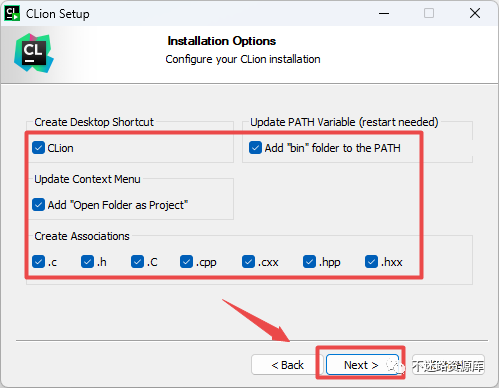Minimize the CLion Setup window
The width and height of the screenshot is (499, 388).
pos(384,14)
